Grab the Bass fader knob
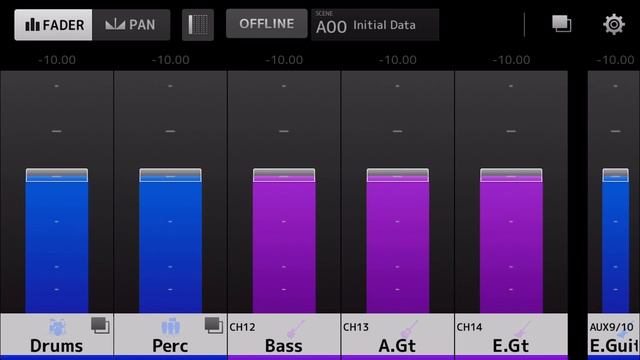Screen dimensions: 640x360 [284, 175]
